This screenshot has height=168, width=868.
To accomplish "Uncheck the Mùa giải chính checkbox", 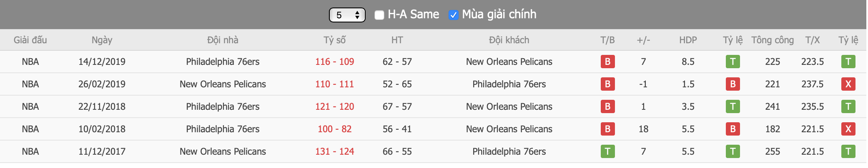I will point(454,15).
